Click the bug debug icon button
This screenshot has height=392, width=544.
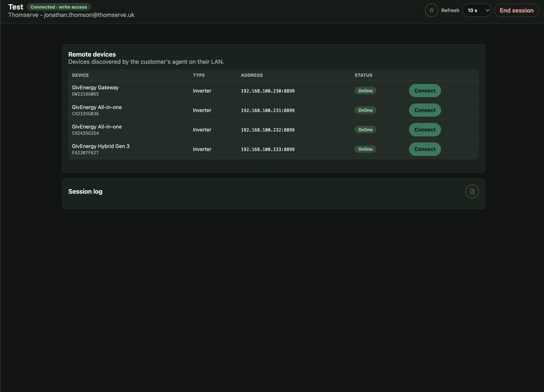point(432,10)
